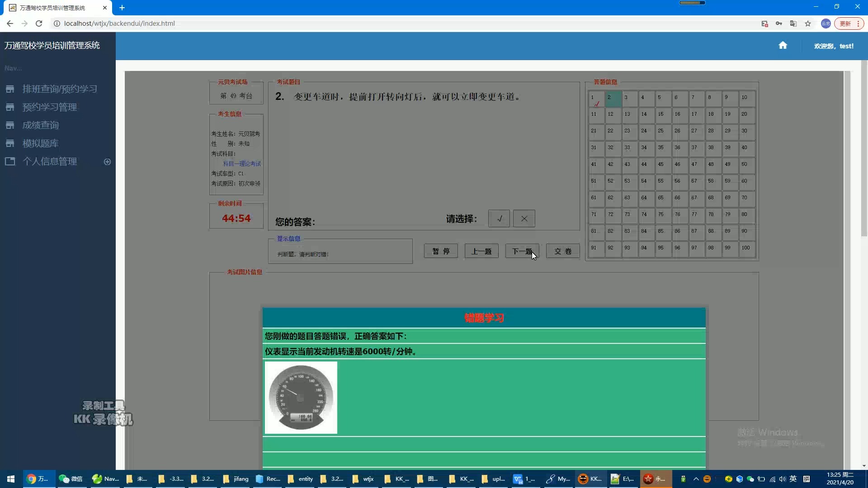
Task: Jump to question 50 in answer grid
Action: [x=747, y=166]
